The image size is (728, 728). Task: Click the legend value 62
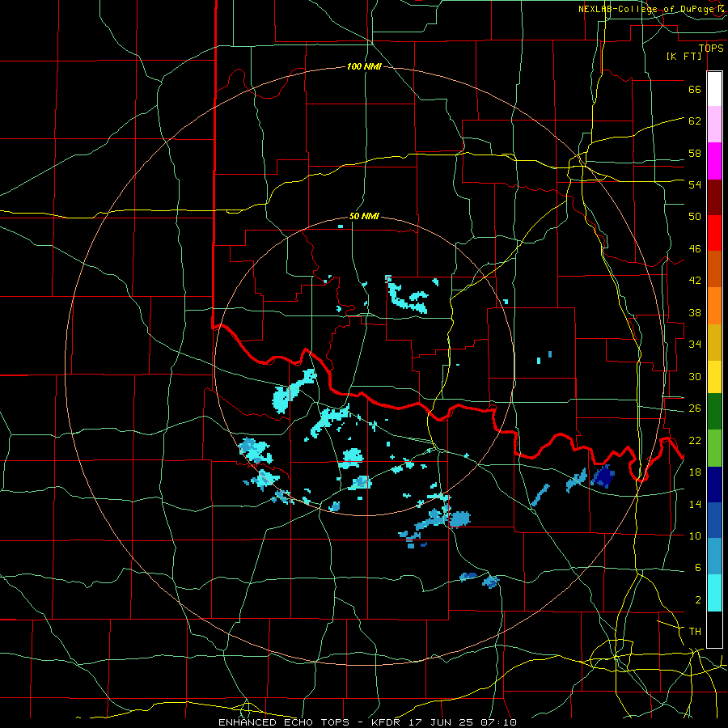click(x=695, y=121)
